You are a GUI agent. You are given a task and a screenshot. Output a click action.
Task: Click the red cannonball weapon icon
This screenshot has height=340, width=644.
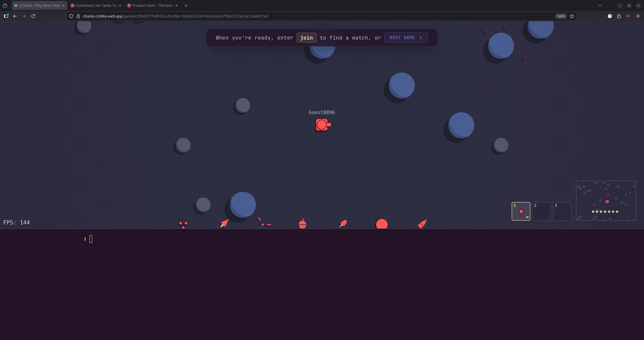point(381,224)
